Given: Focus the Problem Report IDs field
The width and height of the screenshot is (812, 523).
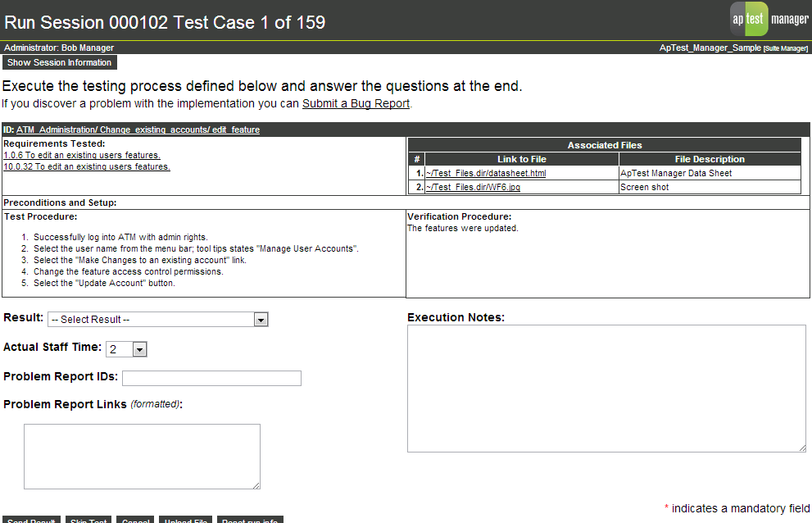Looking at the screenshot, I should [x=211, y=378].
